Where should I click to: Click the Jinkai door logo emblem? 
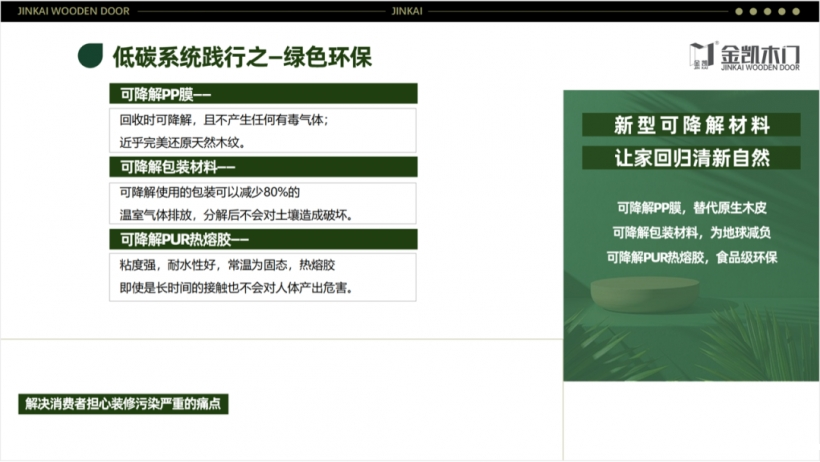pyautogui.click(x=701, y=56)
